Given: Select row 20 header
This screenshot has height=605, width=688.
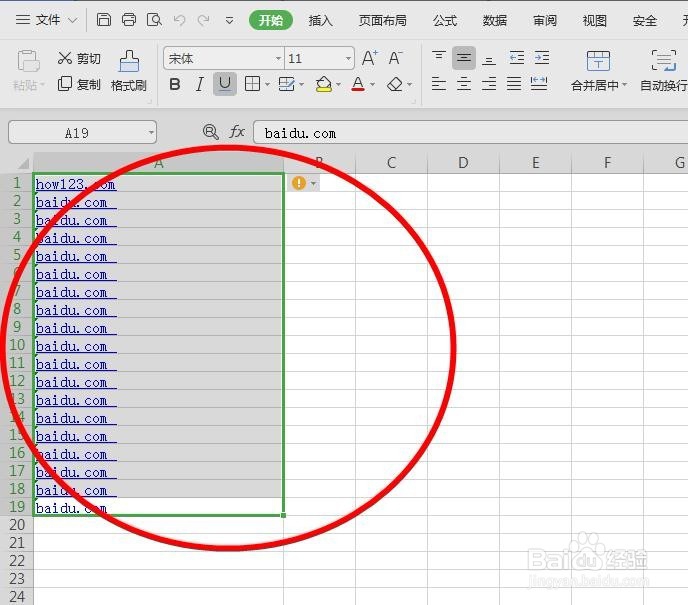Looking at the screenshot, I should [17, 525].
